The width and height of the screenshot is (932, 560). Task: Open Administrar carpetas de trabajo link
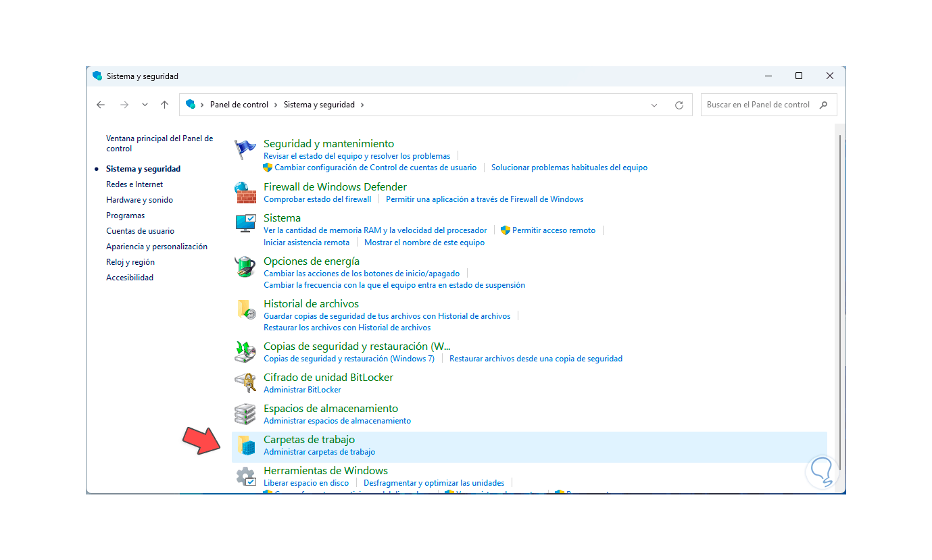point(320,452)
